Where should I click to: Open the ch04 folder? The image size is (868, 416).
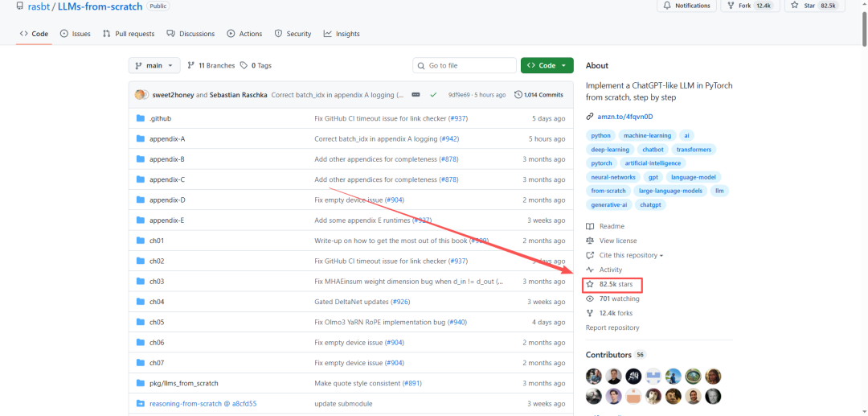pos(157,302)
